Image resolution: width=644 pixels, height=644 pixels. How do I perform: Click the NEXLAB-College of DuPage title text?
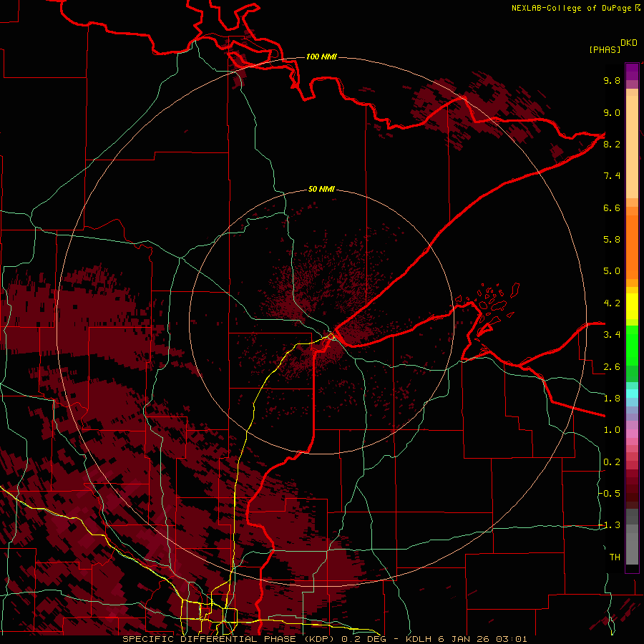(572, 8)
